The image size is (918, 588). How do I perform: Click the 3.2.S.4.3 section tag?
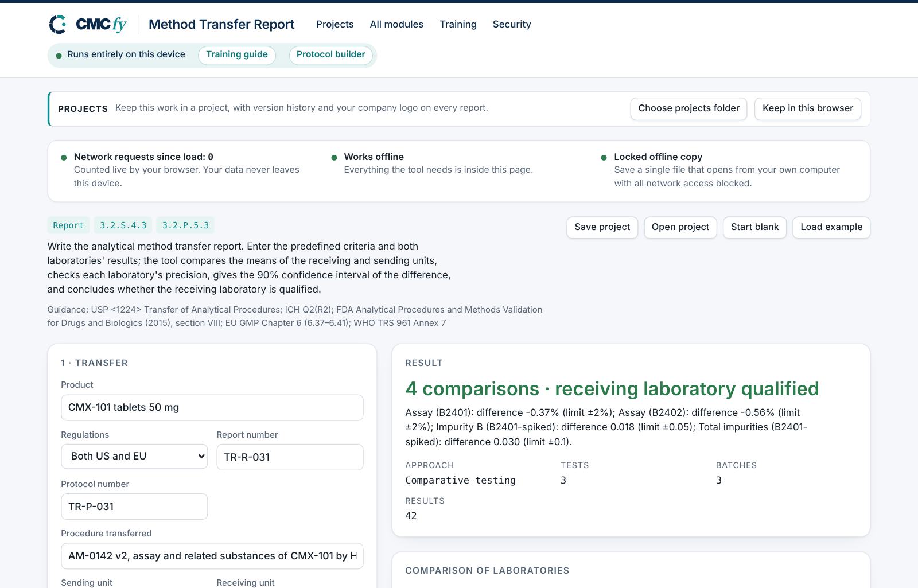click(123, 225)
